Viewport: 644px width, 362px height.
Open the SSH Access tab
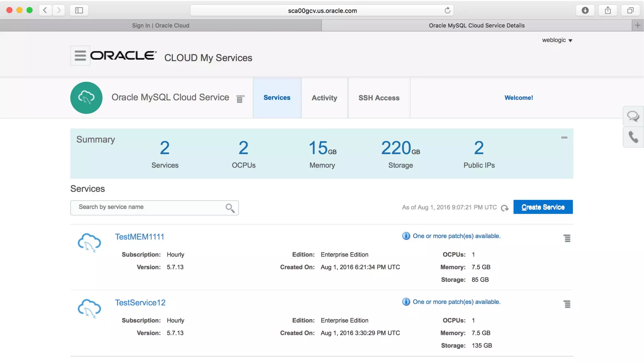pyautogui.click(x=379, y=98)
